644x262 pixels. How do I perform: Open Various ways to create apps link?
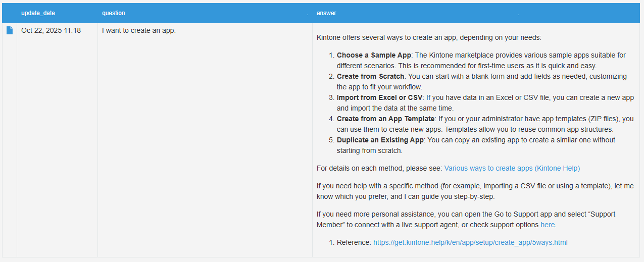(512, 168)
